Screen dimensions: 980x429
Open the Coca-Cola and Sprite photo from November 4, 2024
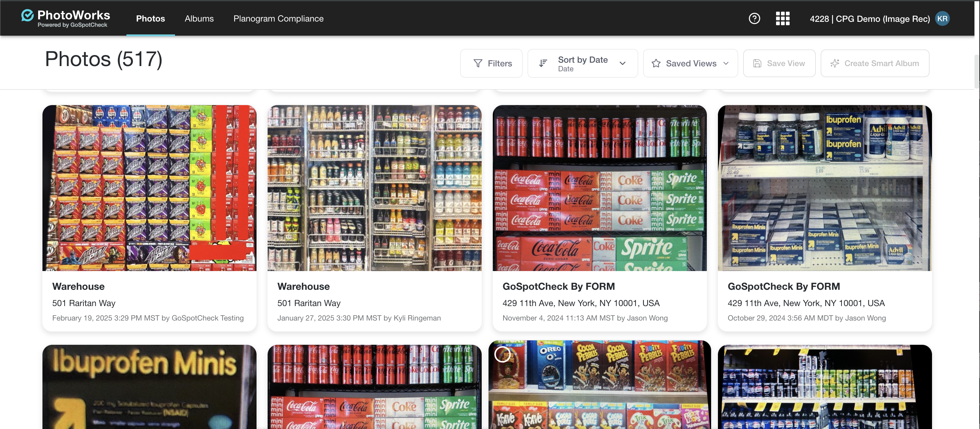pos(600,188)
